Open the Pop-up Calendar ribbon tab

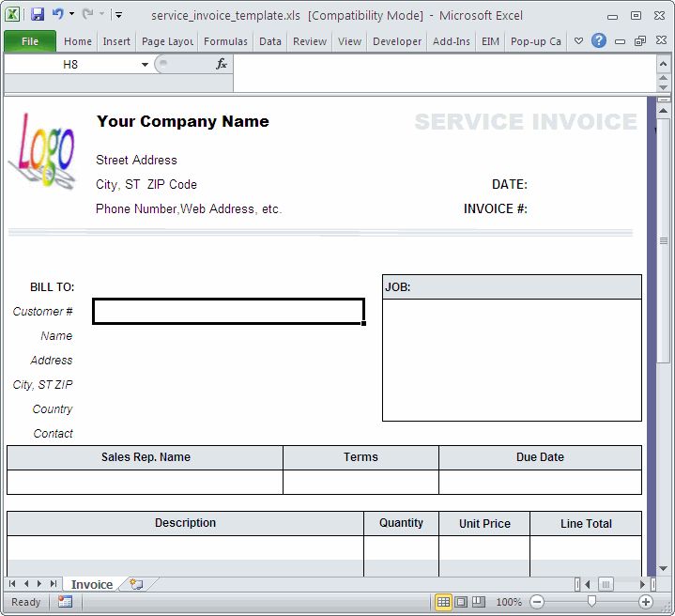pyautogui.click(x=536, y=41)
